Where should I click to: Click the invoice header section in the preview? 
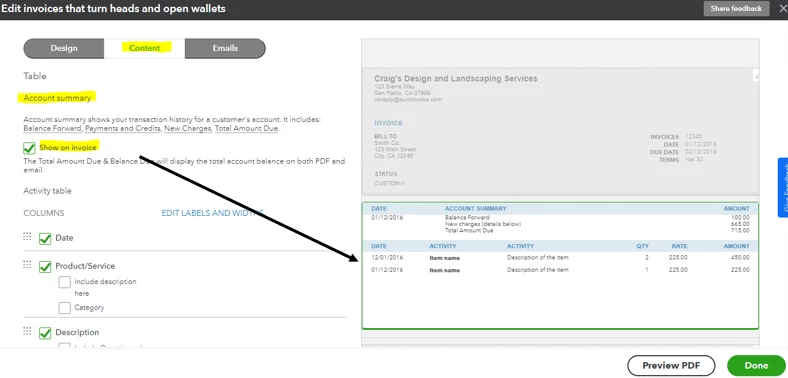tap(560, 131)
